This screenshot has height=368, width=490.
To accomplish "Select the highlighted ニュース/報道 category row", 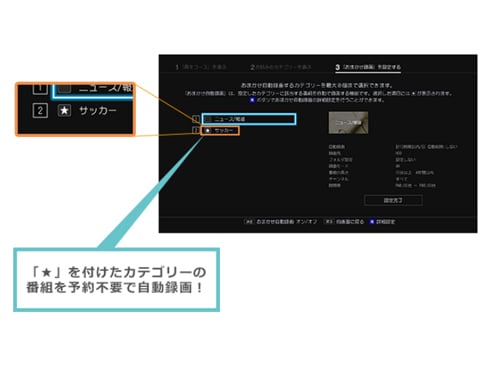I will pos(249,119).
